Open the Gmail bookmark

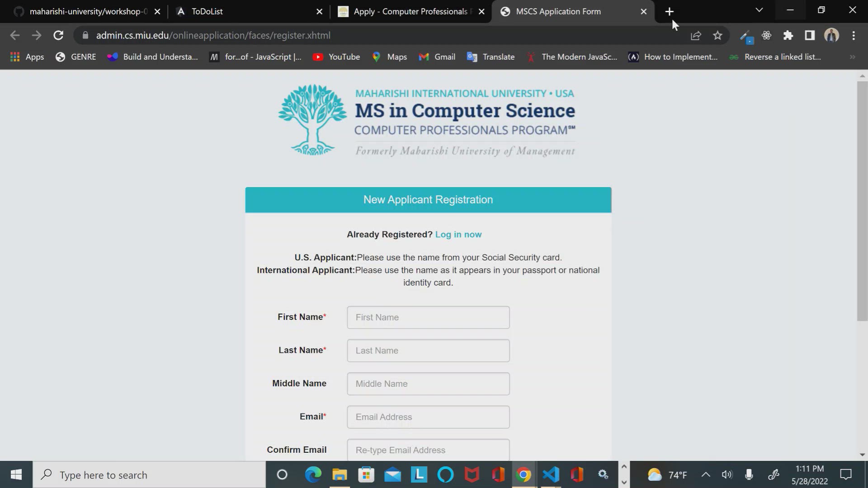(x=437, y=57)
